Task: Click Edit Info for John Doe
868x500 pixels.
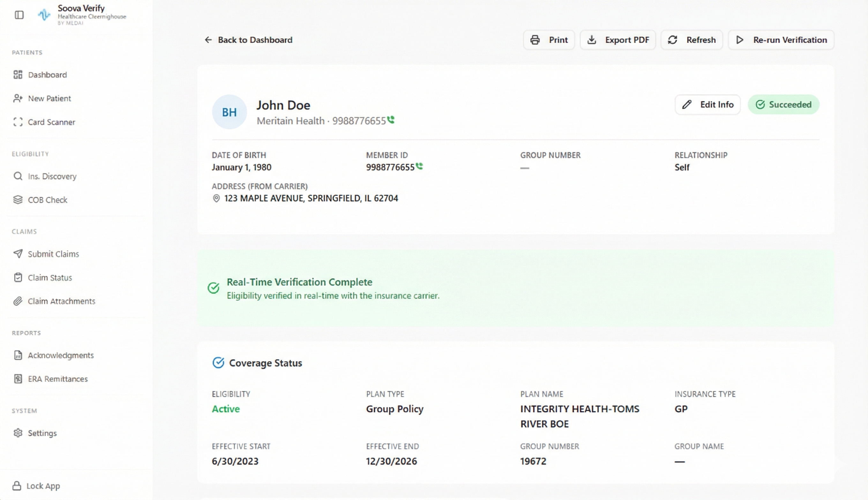Action: tap(707, 104)
